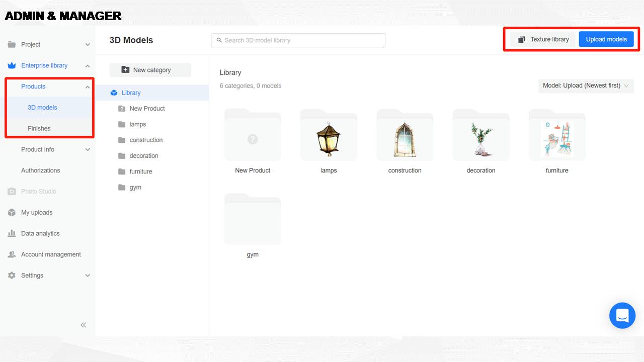The image size is (644, 362).
Task: Click the Search 3D model library field
Action: pyautogui.click(x=298, y=40)
